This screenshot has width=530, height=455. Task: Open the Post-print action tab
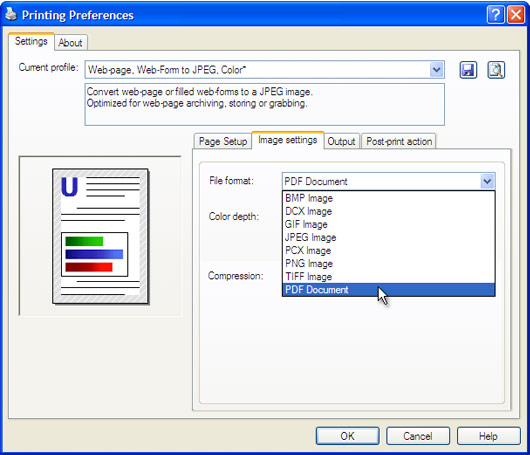pos(399,141)
